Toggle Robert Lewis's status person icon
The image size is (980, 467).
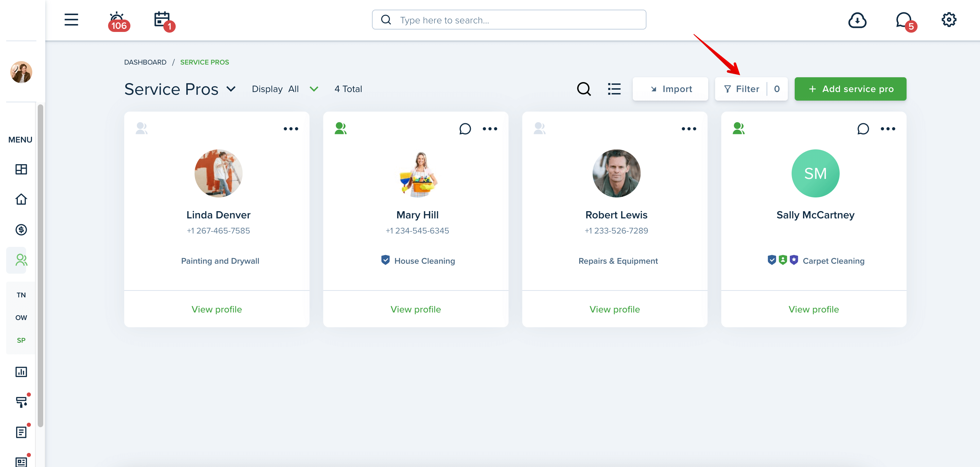(x=539, y=128)
